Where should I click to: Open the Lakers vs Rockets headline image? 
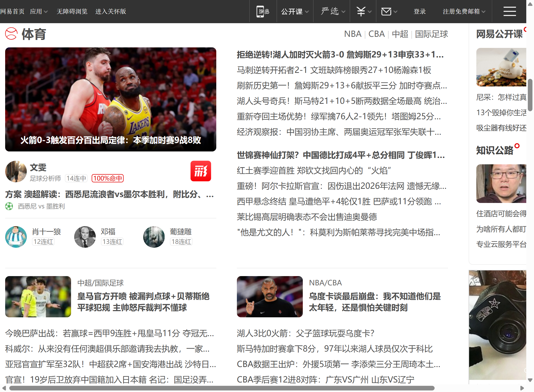click(110, 99)
